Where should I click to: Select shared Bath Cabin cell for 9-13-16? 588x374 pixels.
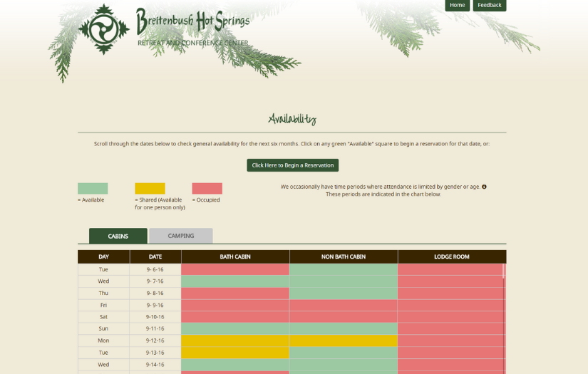235,353
